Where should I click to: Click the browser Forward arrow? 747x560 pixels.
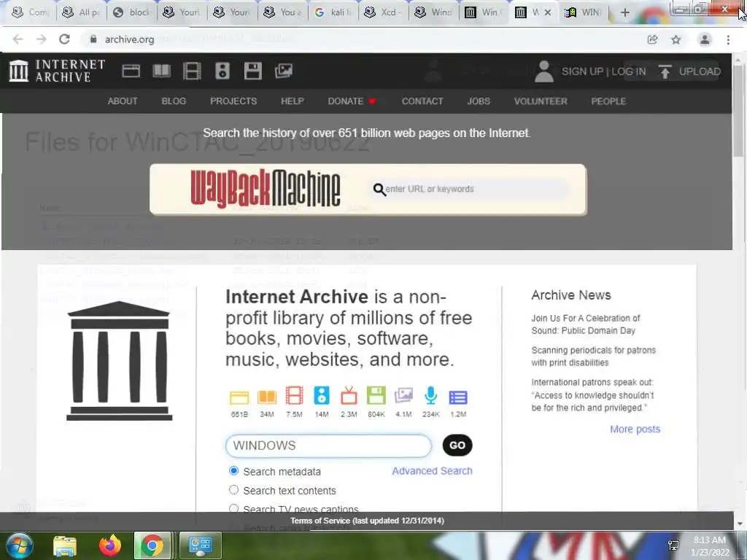point(42,39)
